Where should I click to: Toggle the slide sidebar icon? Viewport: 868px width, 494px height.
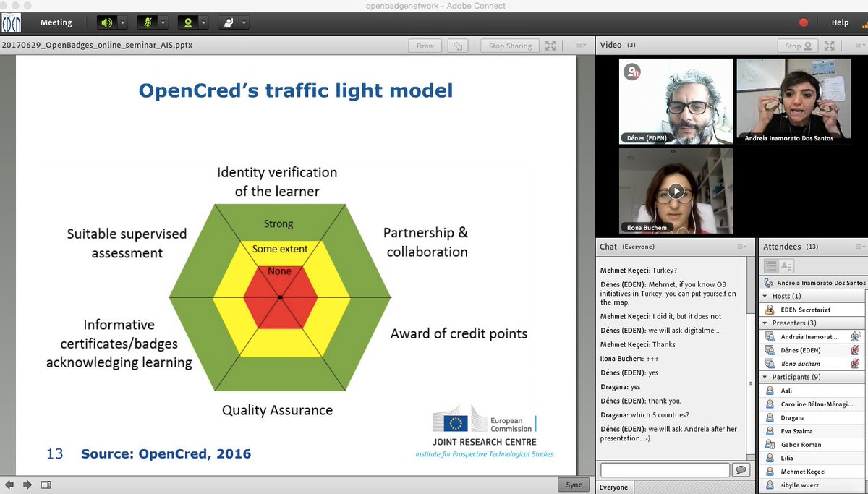click(x=46, y=485)
